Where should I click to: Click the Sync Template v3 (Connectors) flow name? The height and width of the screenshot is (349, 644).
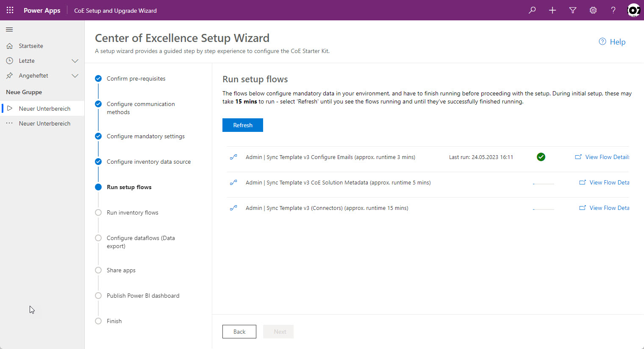327,208
